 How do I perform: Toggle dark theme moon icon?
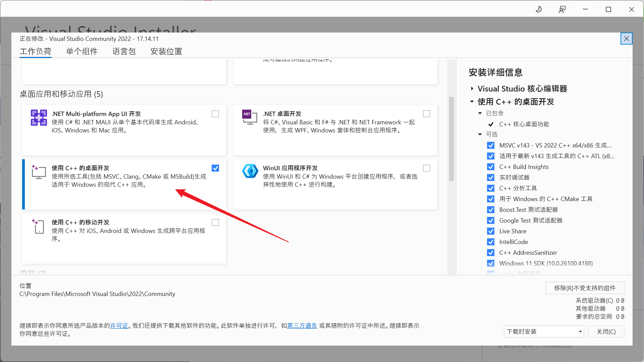tap(539, 9)
